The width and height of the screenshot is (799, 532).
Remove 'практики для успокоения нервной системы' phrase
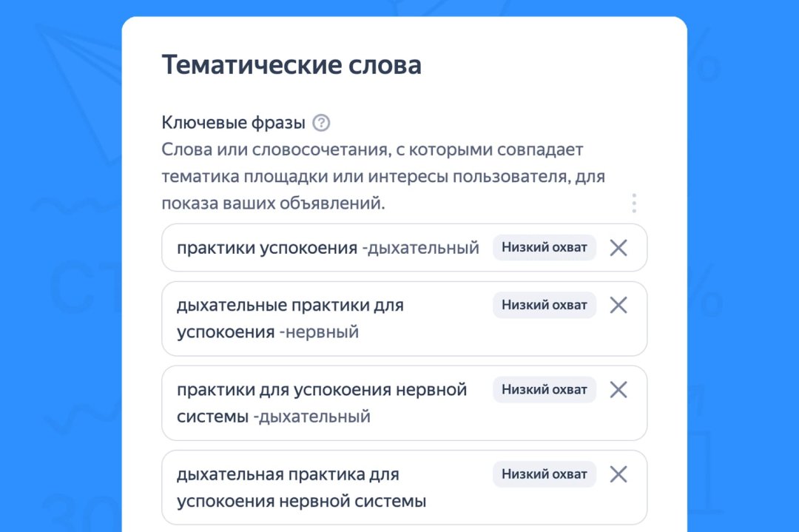[618, 390]
